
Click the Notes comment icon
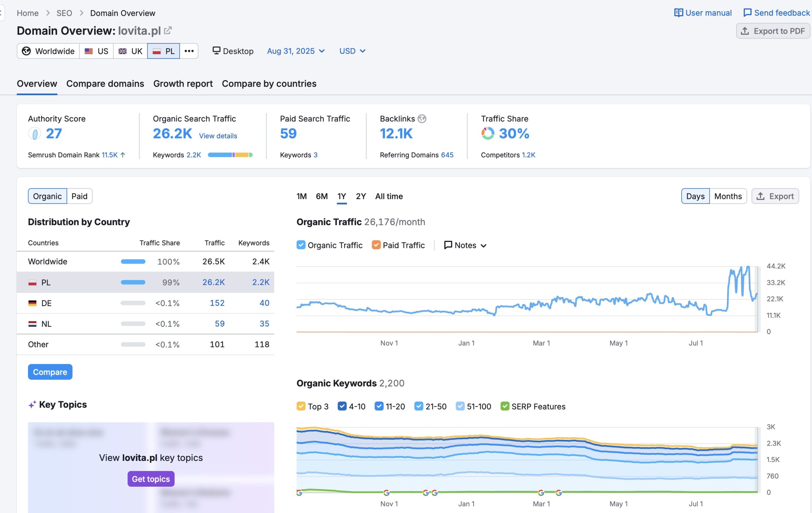(x=448, y=245)
